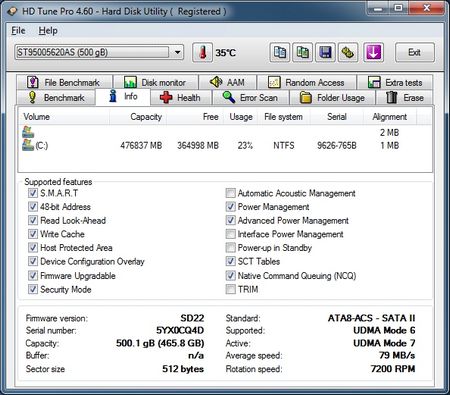Click the Random Access tab icon
The image size is (450, 395).
pyautogui.click(x=274, y=82)
